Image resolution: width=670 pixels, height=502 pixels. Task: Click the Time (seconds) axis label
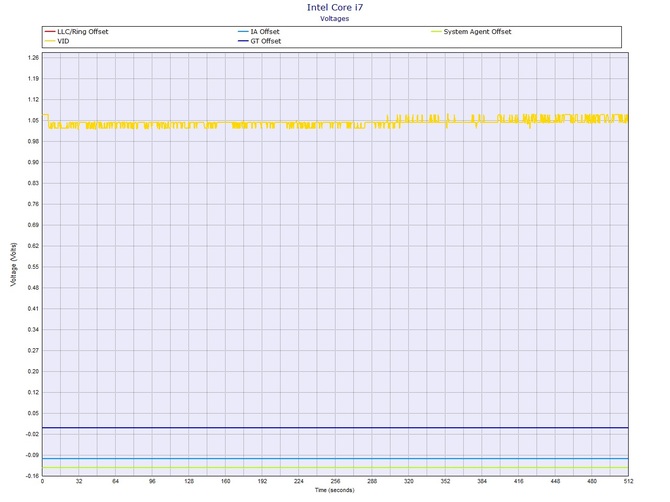click(335, 490)
